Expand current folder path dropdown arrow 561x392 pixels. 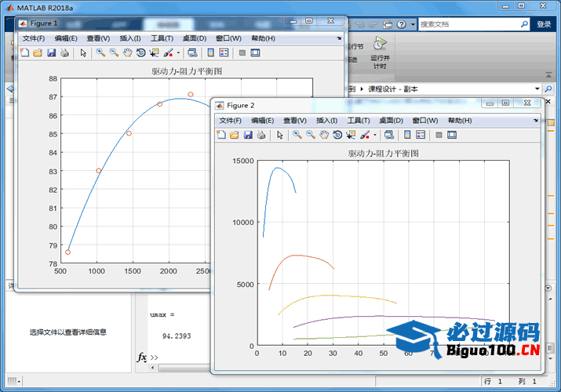point(537,89)
